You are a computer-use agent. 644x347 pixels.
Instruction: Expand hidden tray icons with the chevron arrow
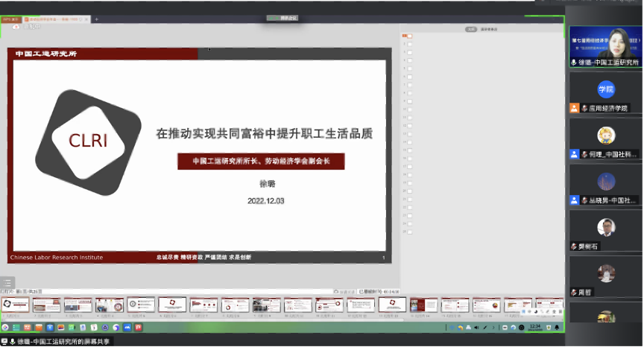(x=493, y=328)
